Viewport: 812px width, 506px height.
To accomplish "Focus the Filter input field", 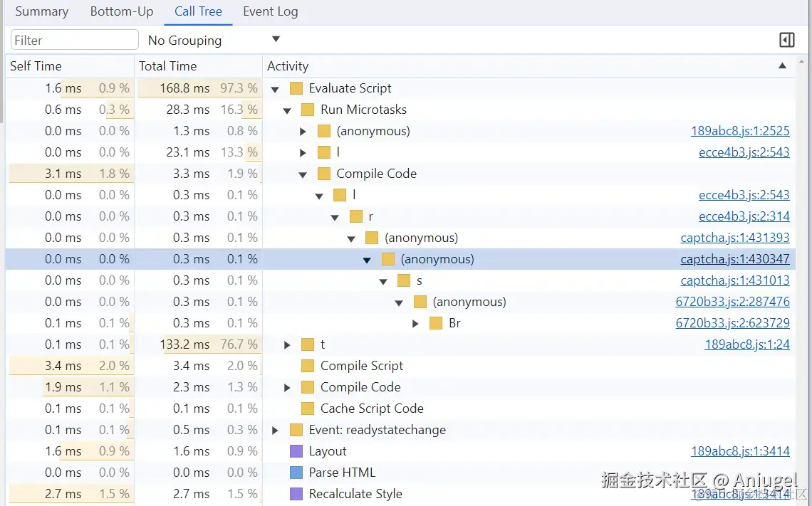I will click(x=75, y=40).
